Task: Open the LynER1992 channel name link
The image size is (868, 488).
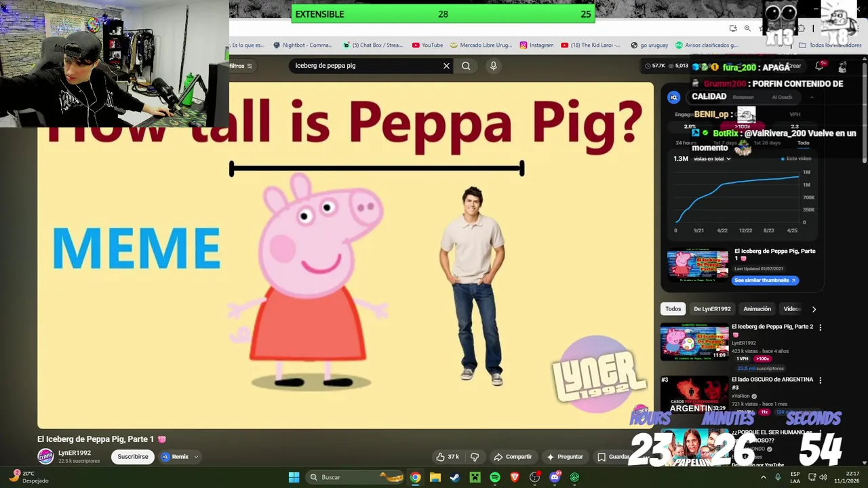Action: click(75, 453)
